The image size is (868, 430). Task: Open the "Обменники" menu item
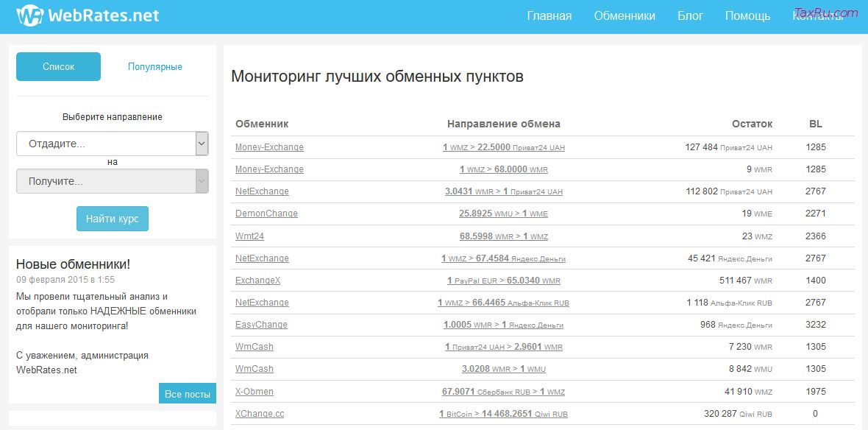coord(625,15)
